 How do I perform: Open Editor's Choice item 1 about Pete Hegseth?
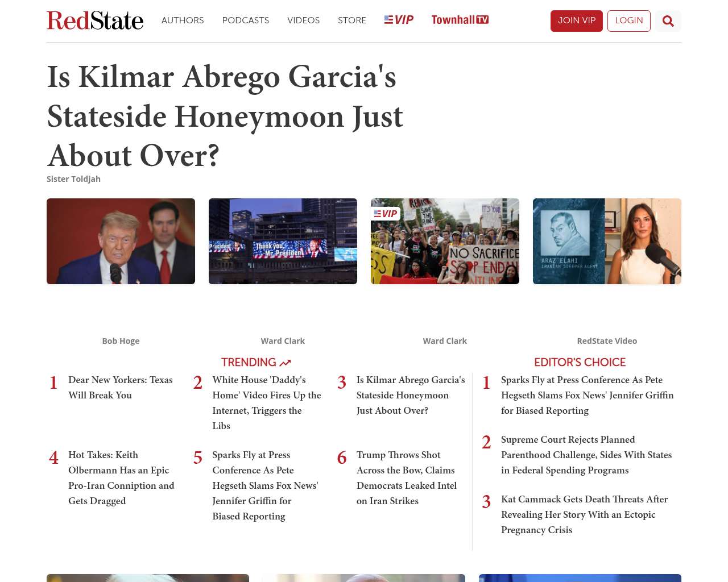pos(587,395)
